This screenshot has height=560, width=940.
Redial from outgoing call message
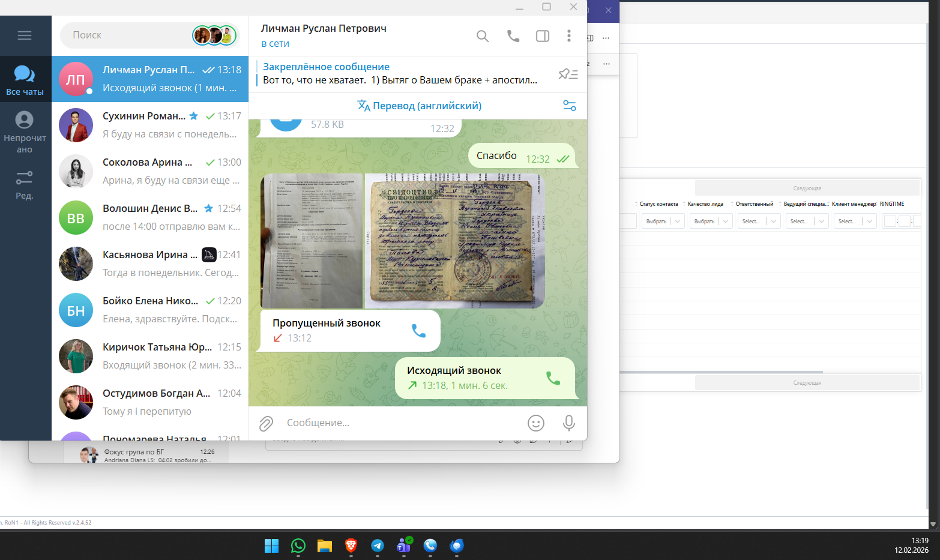(x=553, y=378)
